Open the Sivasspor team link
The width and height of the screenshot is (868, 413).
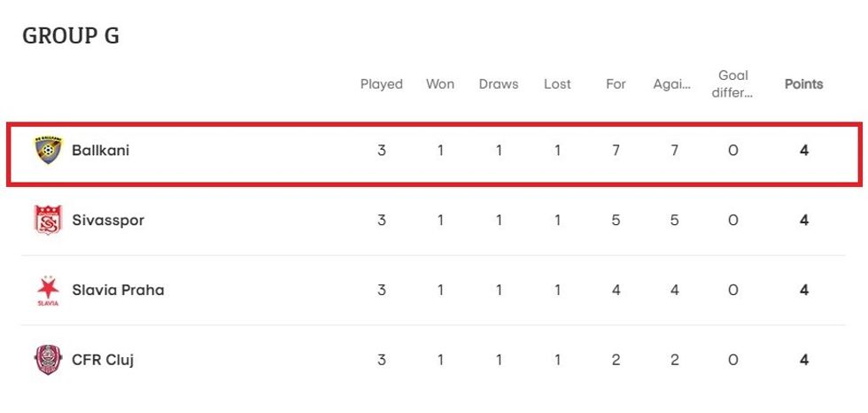tap(107, 221)
